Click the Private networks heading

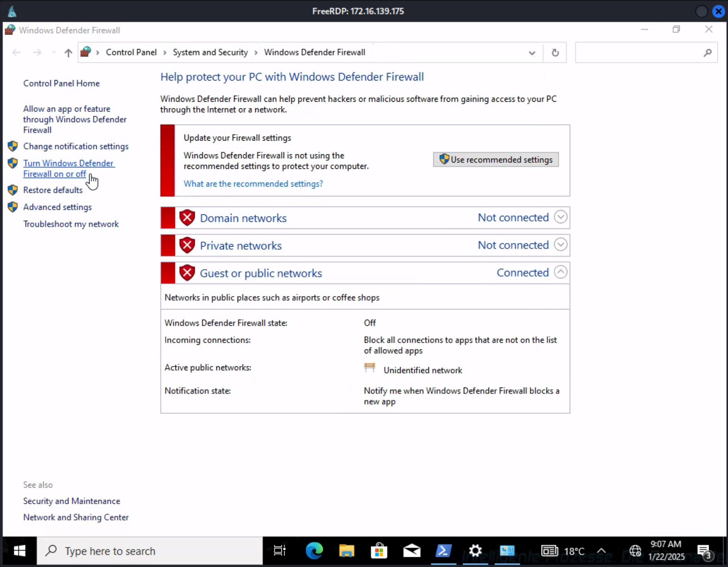[241, 245]
